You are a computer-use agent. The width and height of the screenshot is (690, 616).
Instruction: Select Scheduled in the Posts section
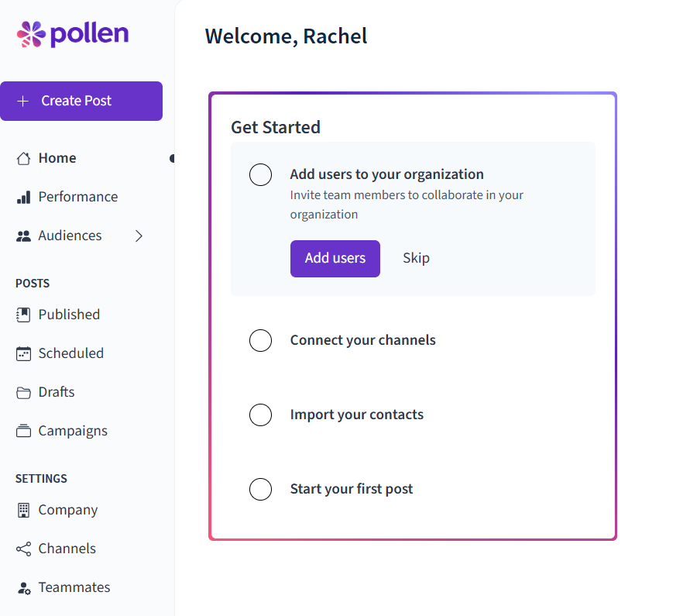70,353
